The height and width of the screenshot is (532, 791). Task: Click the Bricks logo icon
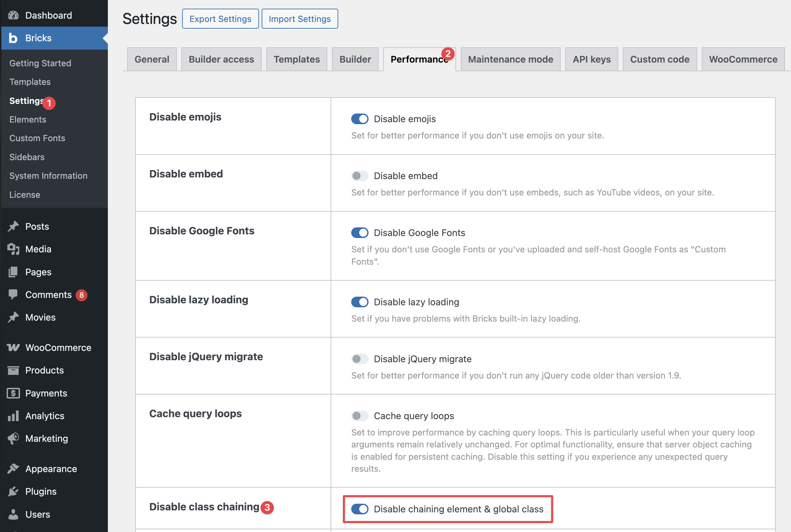[x=13, y=38]
